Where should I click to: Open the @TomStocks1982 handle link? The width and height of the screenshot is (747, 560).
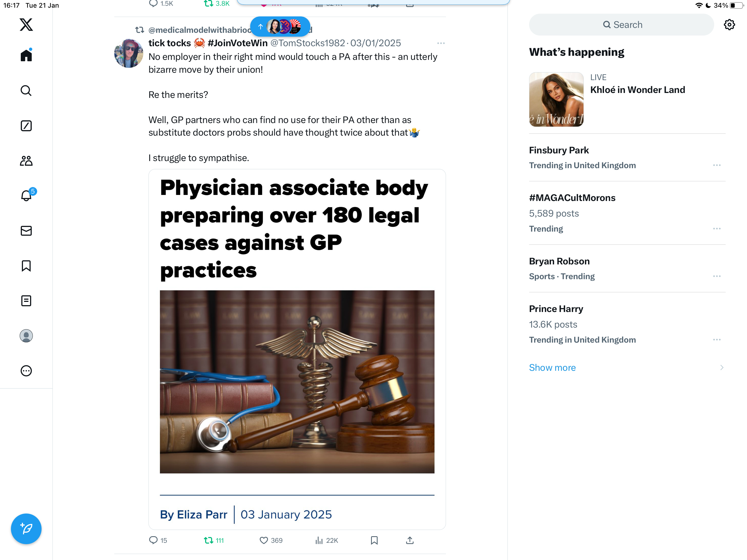point(307,43)
